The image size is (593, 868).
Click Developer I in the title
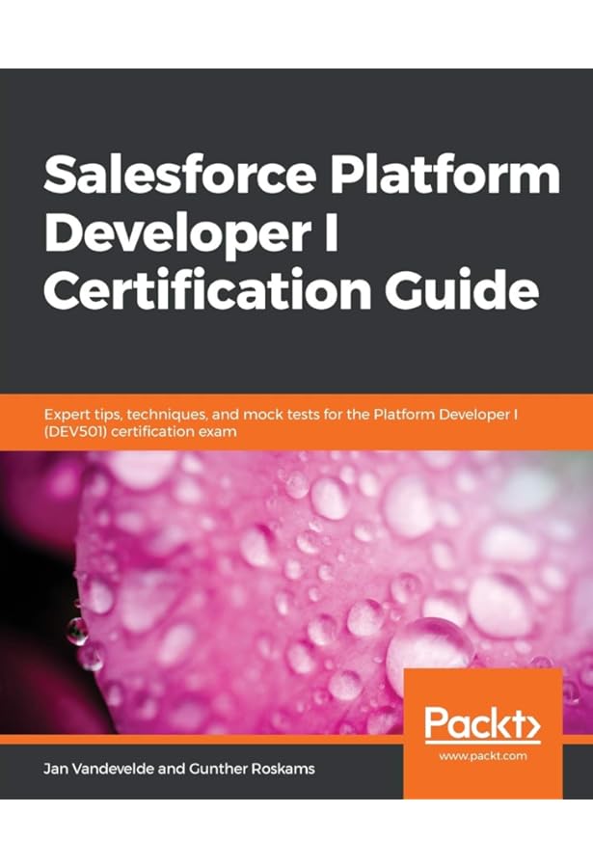coord(190,233)
